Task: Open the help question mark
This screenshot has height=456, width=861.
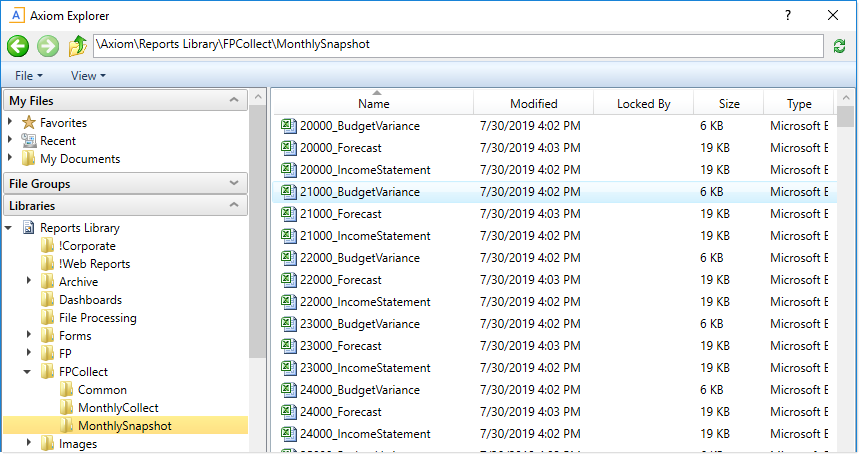Action: (x=788, y=15)
